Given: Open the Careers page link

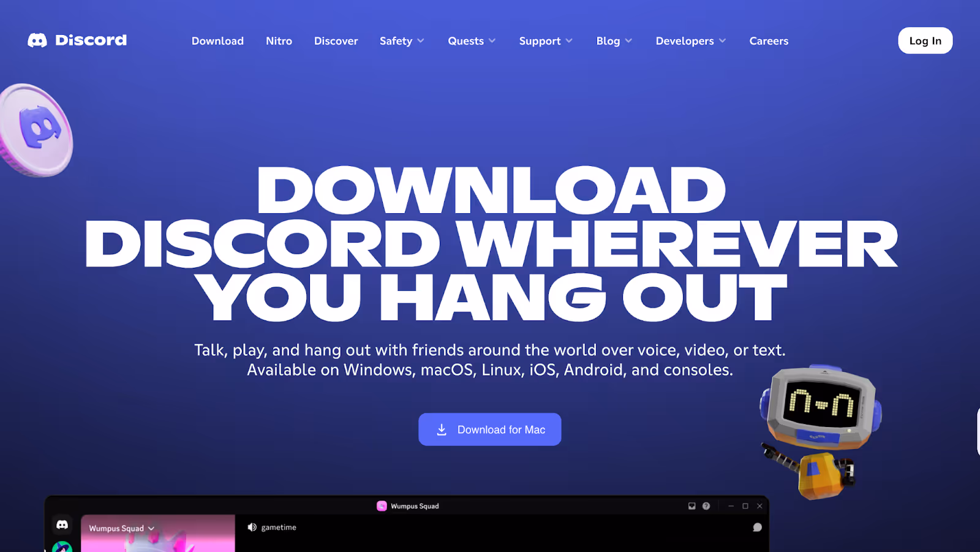Looking at the screenshot, I should coord(769,41).
